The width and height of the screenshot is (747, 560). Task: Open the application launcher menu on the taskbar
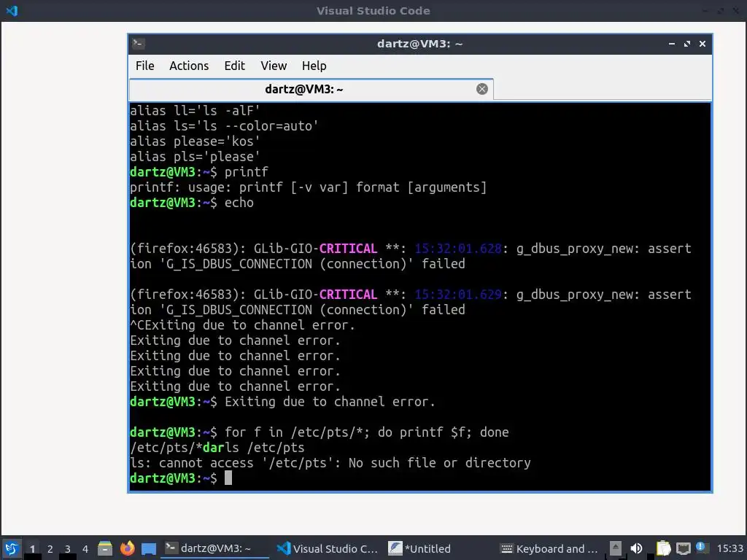[12, 548]
